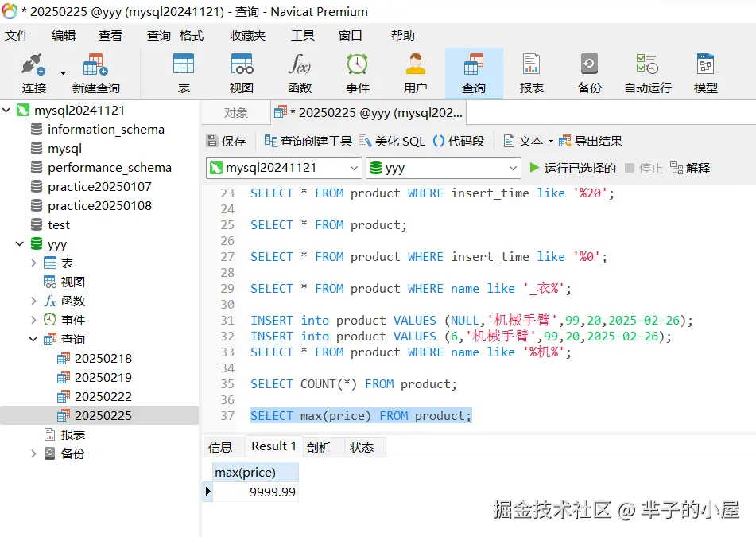This screenshot has width=756, height=537.
Task: Open the mysql20241121 connection combo box
Action: [x=284, y=168]
